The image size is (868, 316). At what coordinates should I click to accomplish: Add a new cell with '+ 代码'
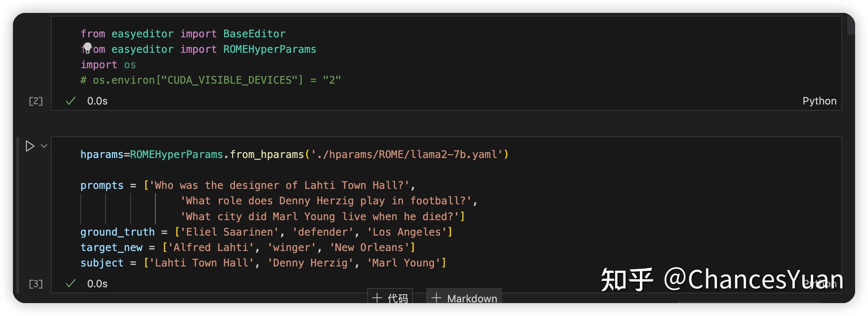(x=390, y=298)
